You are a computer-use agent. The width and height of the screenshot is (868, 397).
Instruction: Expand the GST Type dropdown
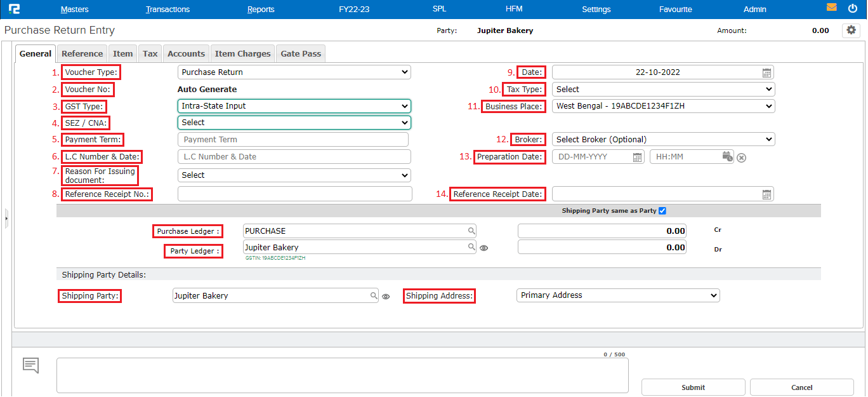[294, 106]
